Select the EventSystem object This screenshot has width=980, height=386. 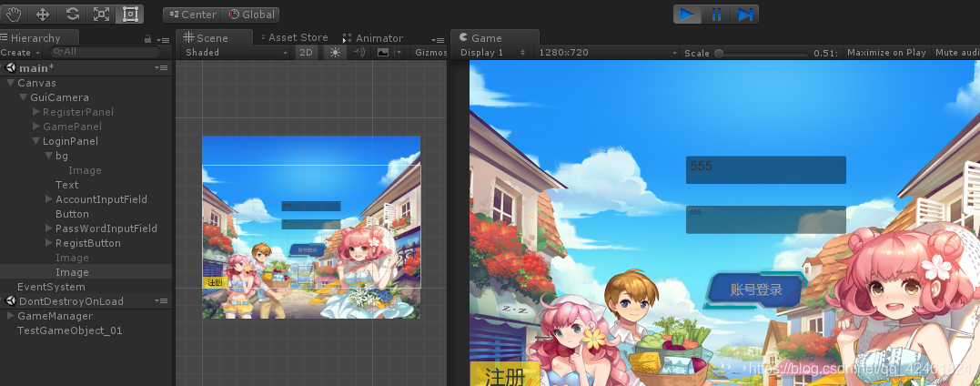[x=51, y=287]
